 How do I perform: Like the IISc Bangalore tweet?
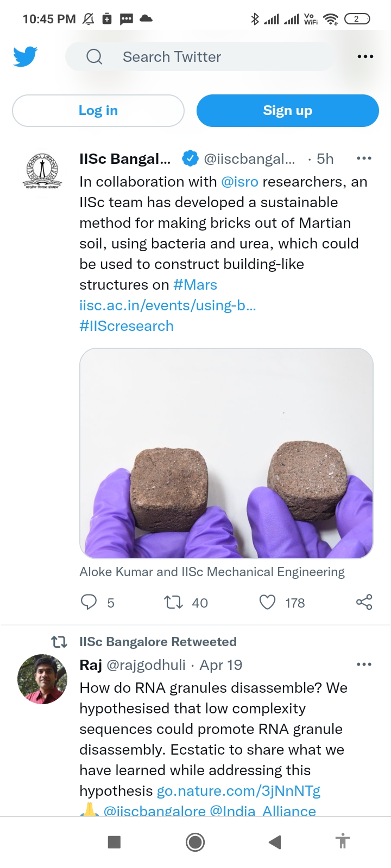point(267,602)
